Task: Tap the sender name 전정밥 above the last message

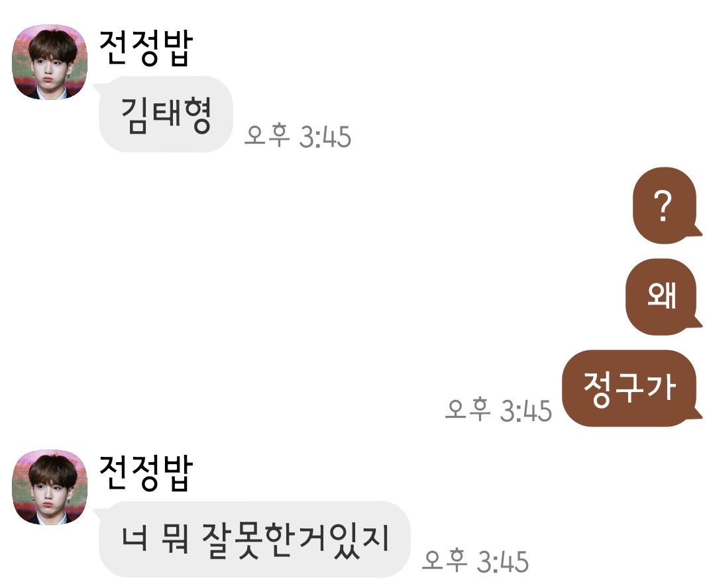Action: pyautogui.click(x=146, y=473)
